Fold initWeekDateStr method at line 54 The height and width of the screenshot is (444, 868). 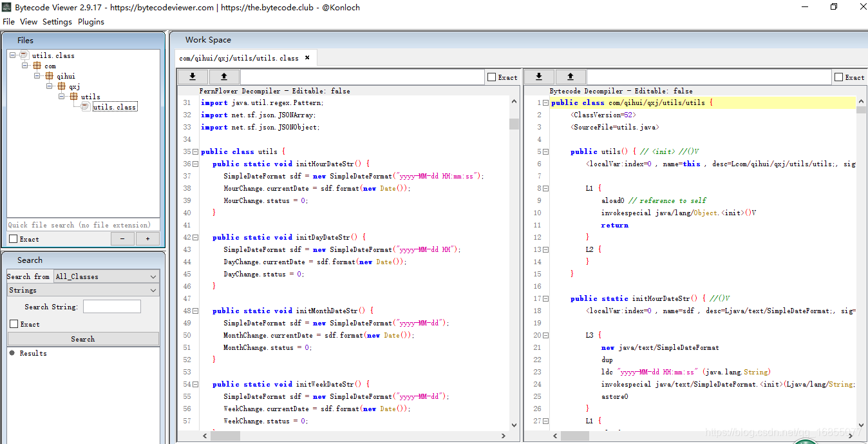pyautogui.click(x=196, y=385)
